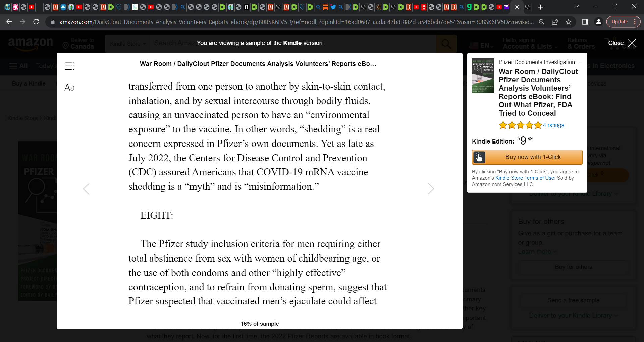This screenshot has height=342, width=644.
Task: Close the Kindle sample viewer
Action: 622,43
